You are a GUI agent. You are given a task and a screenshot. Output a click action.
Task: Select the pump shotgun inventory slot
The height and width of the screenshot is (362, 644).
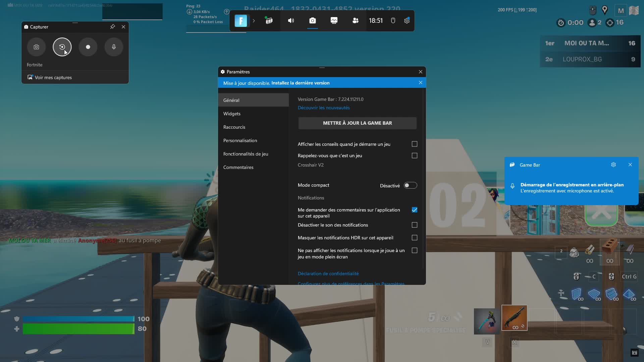pos(514,318)
